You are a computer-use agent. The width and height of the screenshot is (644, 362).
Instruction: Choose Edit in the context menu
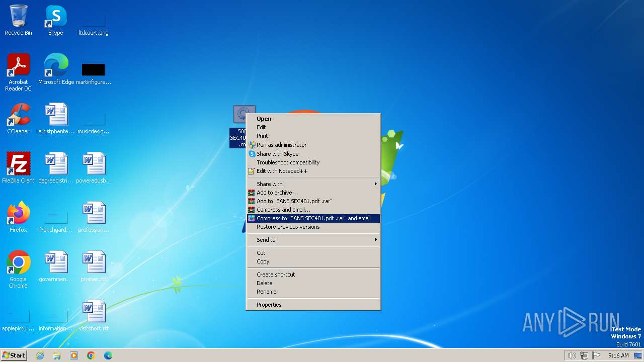point(313,127)
